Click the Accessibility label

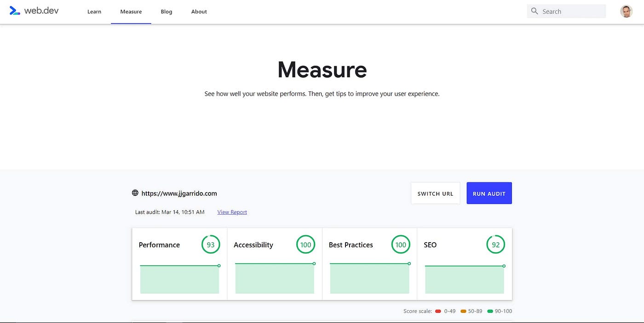tap(253, 245)
